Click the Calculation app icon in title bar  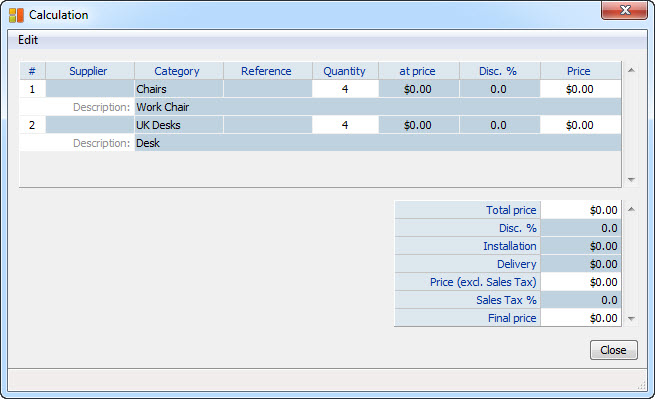16,15
